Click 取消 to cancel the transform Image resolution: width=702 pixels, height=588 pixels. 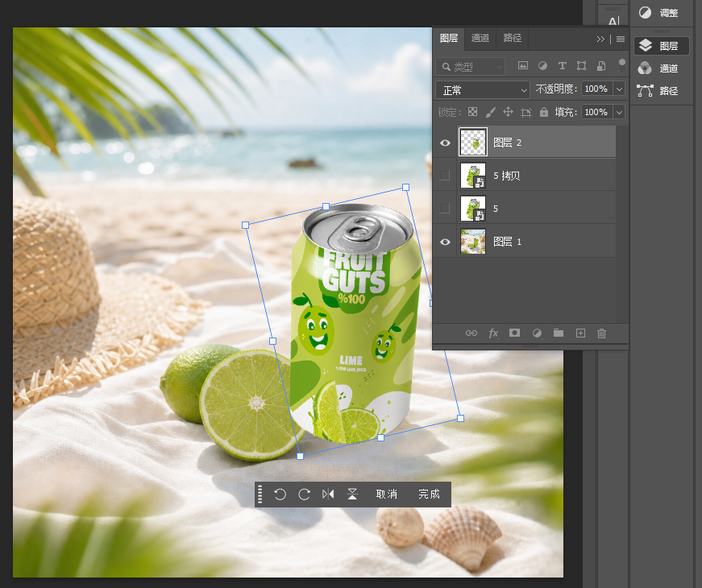click(386, 494)
